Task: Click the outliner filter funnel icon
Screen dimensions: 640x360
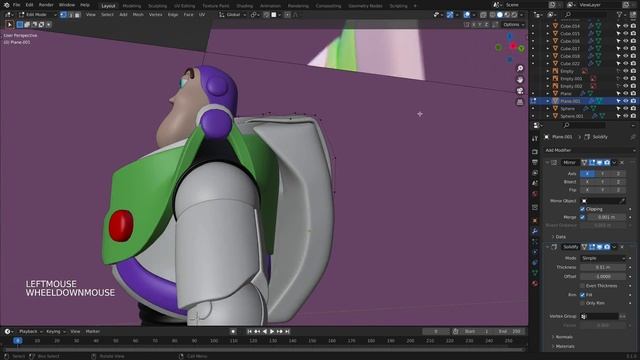Action: tap(620, 15)
